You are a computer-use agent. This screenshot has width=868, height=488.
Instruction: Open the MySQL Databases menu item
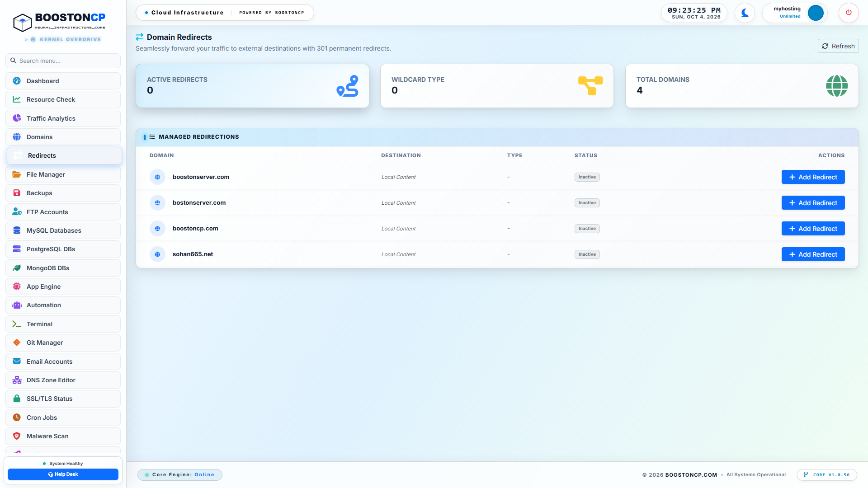point(63,230)
